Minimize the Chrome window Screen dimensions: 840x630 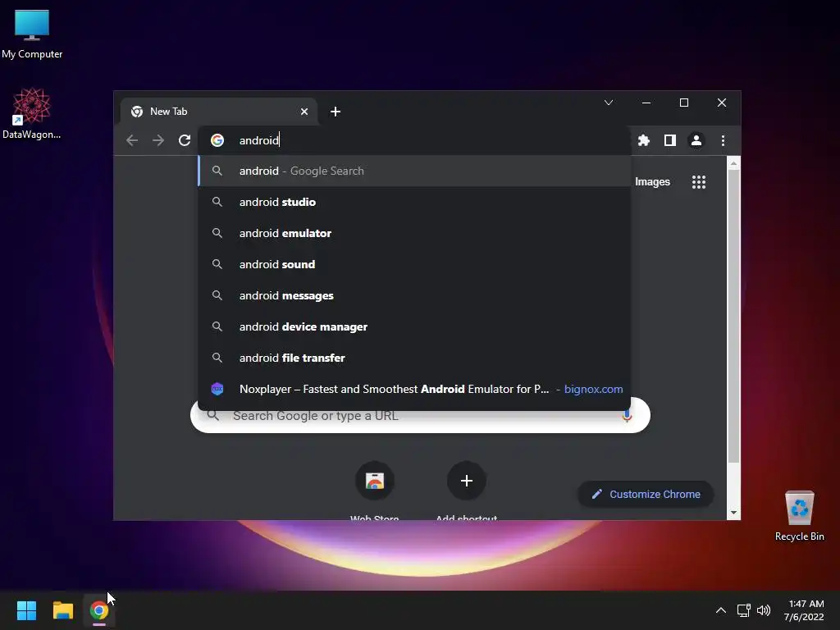[x=646, y=103]
